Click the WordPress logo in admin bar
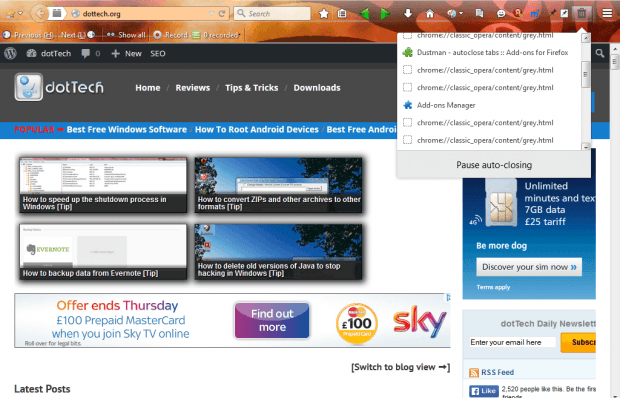Image resolution: width=620 pixels, height=398 pixels. pos(11,53)
